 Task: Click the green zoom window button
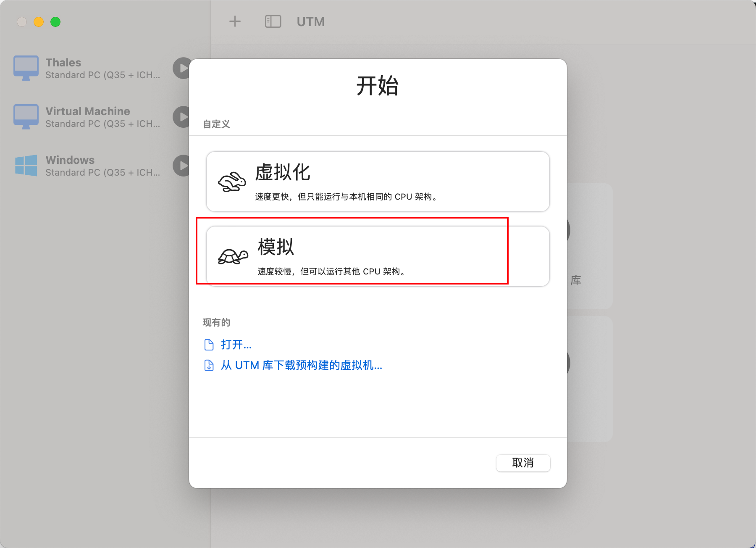[55, 22]
